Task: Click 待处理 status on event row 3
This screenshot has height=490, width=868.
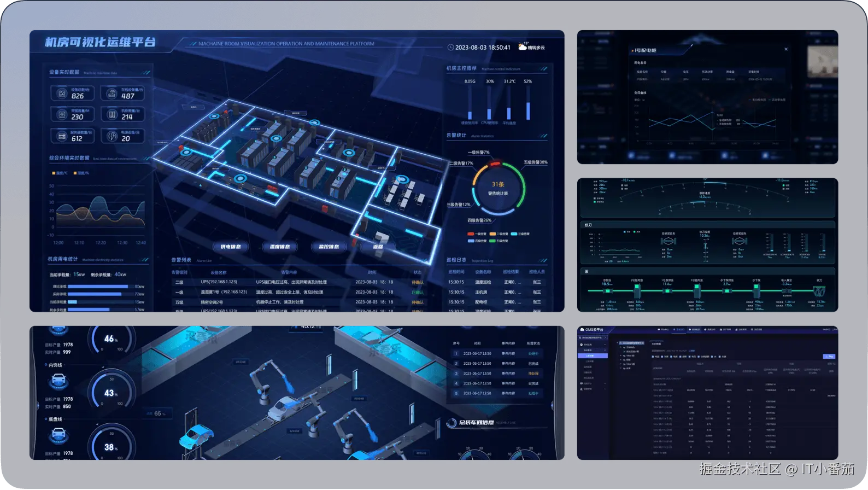Action: tap(533, 374)
